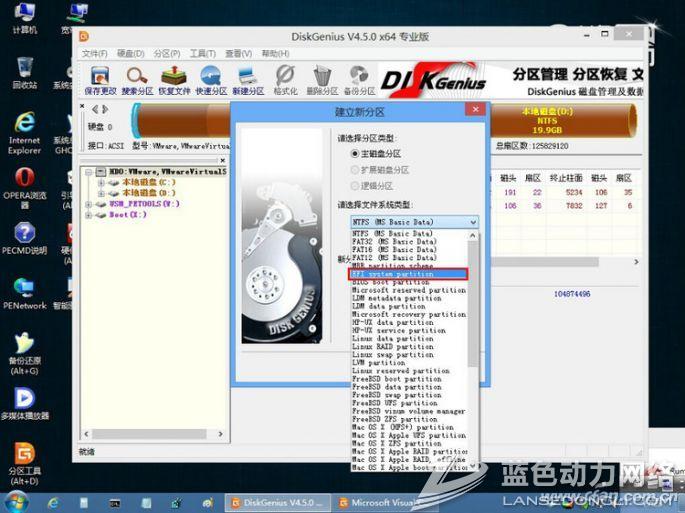Expand the 本地磁盘 (C:) tree node

point(100,183)
